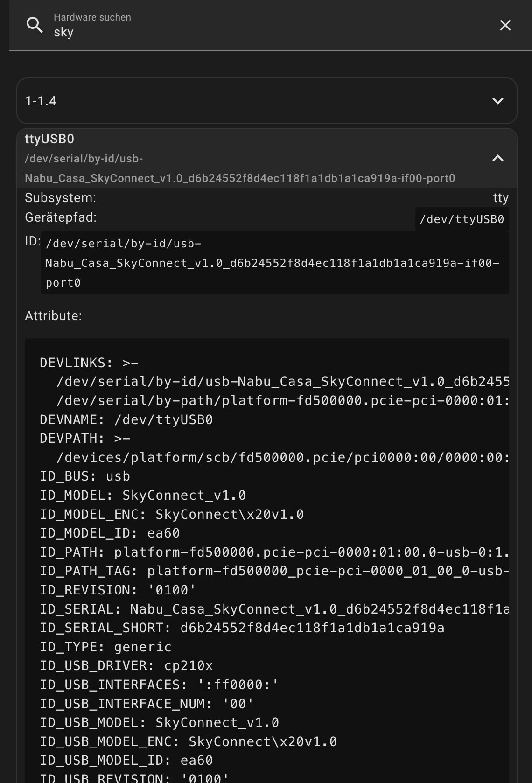Click the "Hardware suchen" search label
Screen dimensions: 532x783
pos(92,17)
